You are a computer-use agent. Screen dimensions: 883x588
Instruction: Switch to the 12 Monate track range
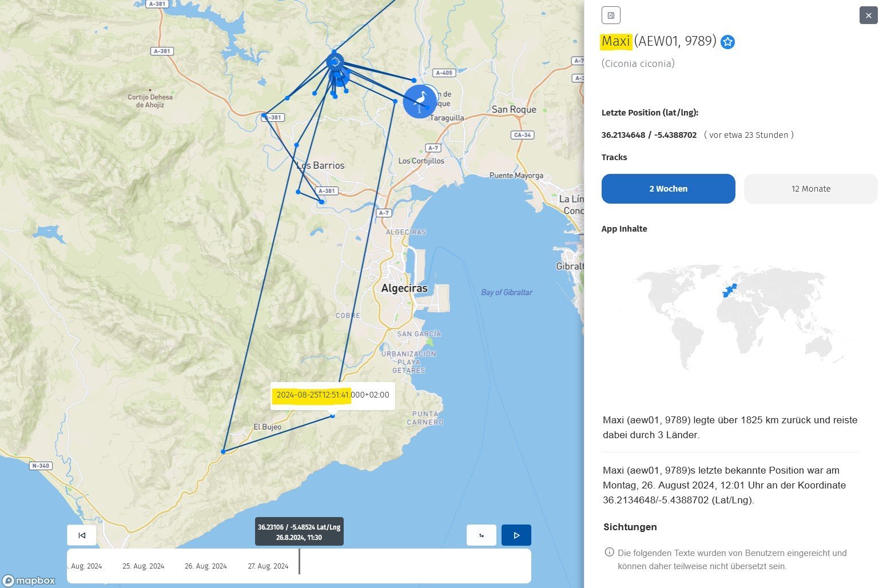[810, 189]
